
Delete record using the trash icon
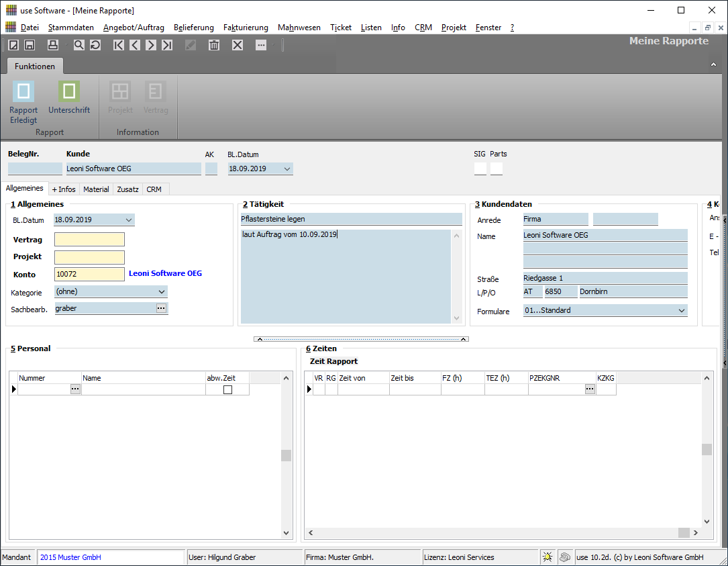pos(214,45)
